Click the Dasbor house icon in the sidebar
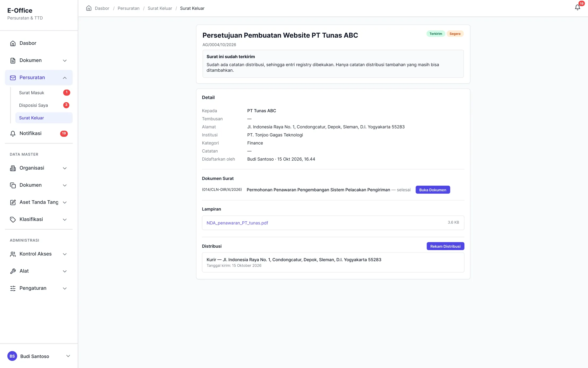This screenshot has width=588, height=368. tap(13, 43)
